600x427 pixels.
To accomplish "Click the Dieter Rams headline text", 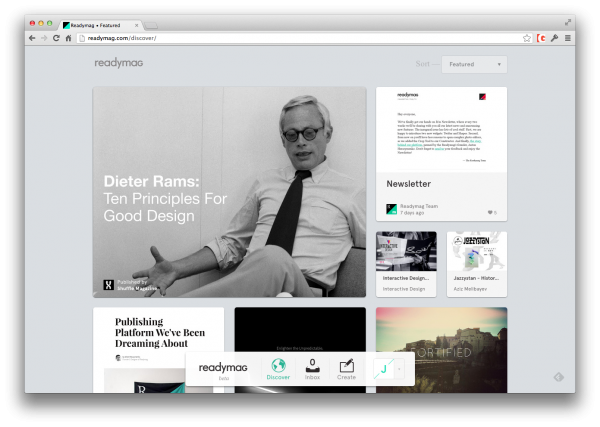I will click(x=165, y=199).
